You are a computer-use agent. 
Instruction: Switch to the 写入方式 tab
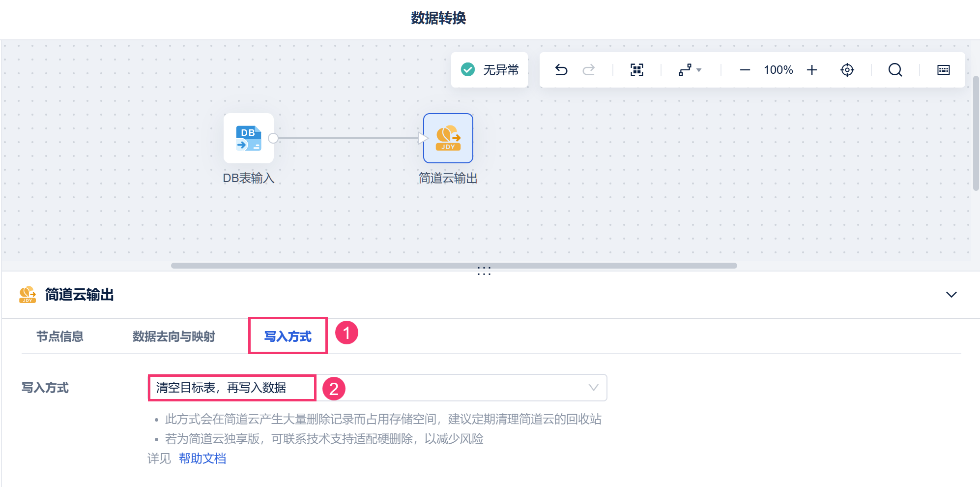pos(288,336)
